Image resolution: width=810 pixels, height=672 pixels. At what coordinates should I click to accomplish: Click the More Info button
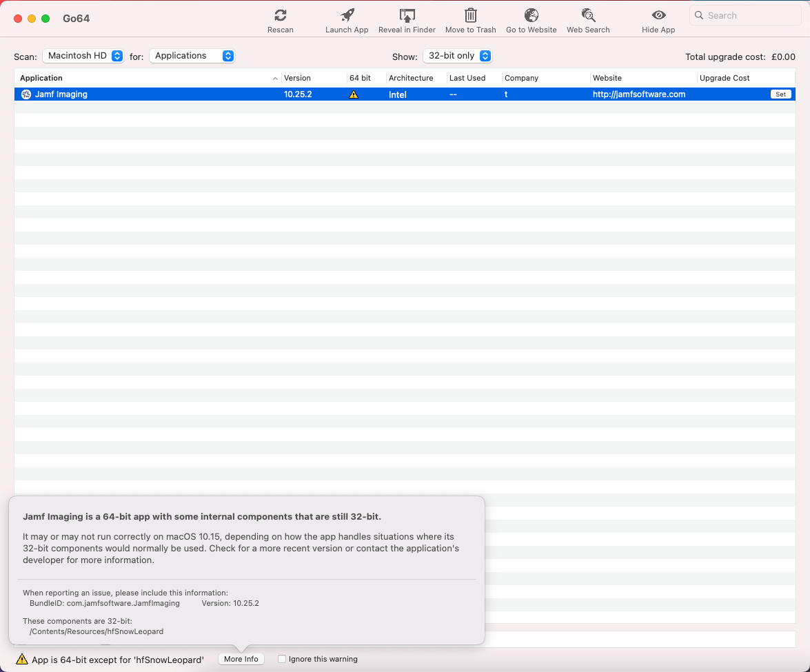click(x=241, y=659)
